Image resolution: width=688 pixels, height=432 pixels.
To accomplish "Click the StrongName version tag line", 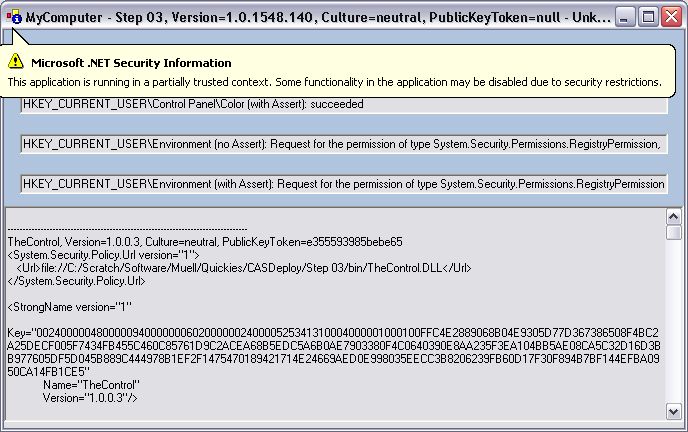I will 70,306.
